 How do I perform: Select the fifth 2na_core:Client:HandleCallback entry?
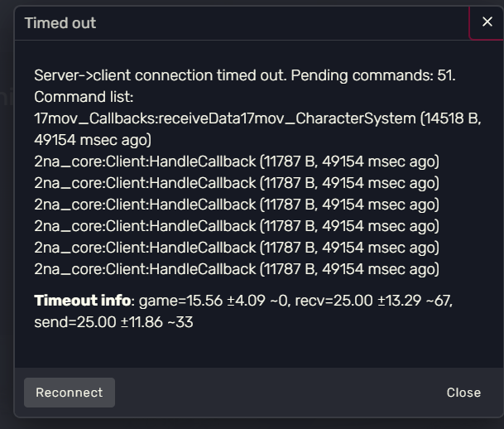[x=237, y=248]
